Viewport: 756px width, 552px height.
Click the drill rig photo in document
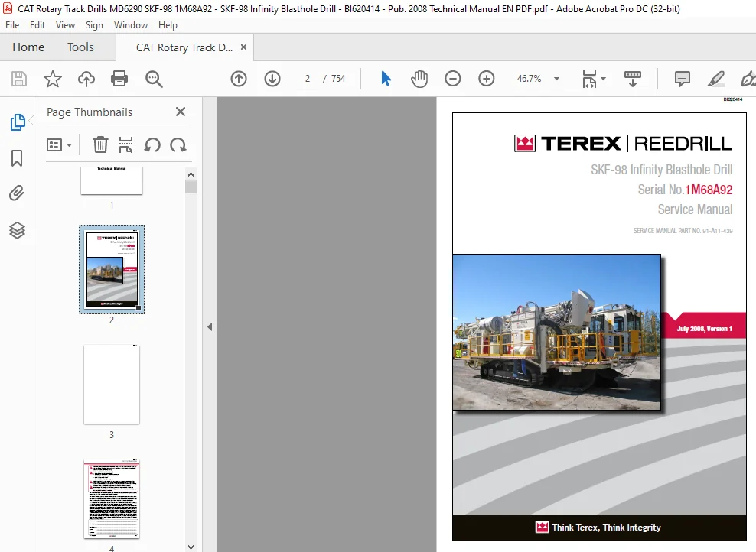pyautogui.click(x=556, y=332)
